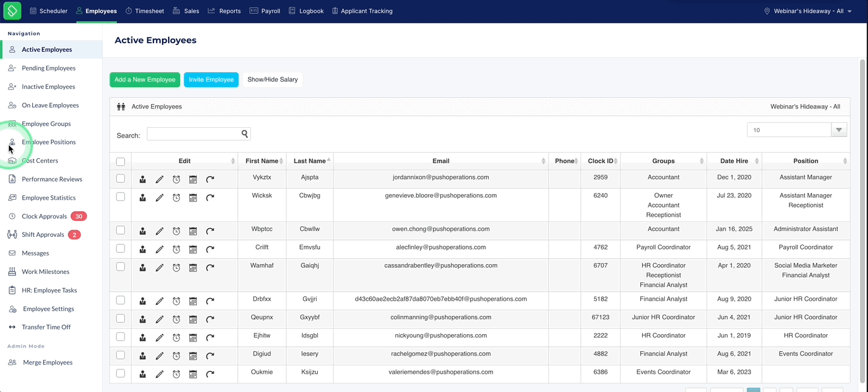Click the Show/Hide Salary button
The height and width of the screenshot is (392, 868).
pos(272,79)
